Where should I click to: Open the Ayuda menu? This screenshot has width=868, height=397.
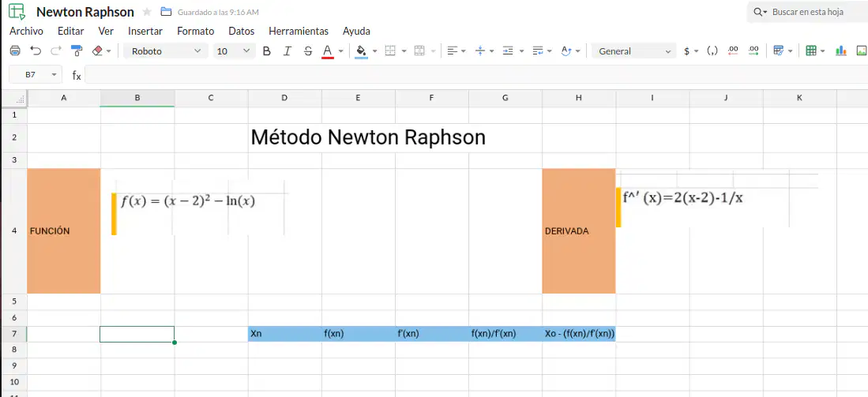point(356,31)
